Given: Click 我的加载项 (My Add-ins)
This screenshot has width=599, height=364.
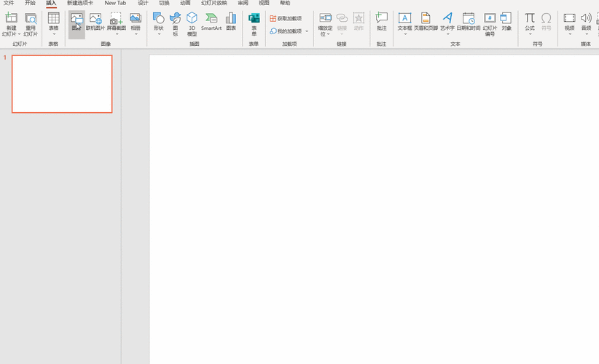Looking at the screenshot, I should pyautogui.click(x=286, y=31).
